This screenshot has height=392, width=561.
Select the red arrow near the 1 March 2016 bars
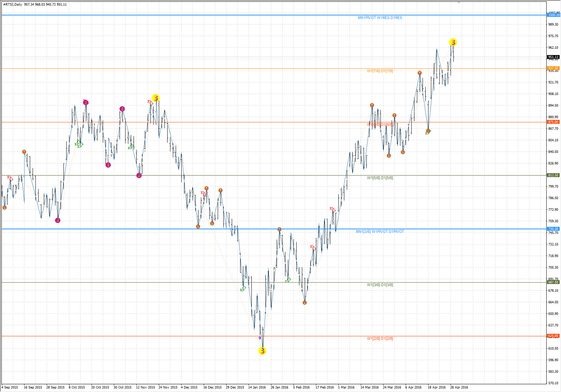click(x=333, y=210)
